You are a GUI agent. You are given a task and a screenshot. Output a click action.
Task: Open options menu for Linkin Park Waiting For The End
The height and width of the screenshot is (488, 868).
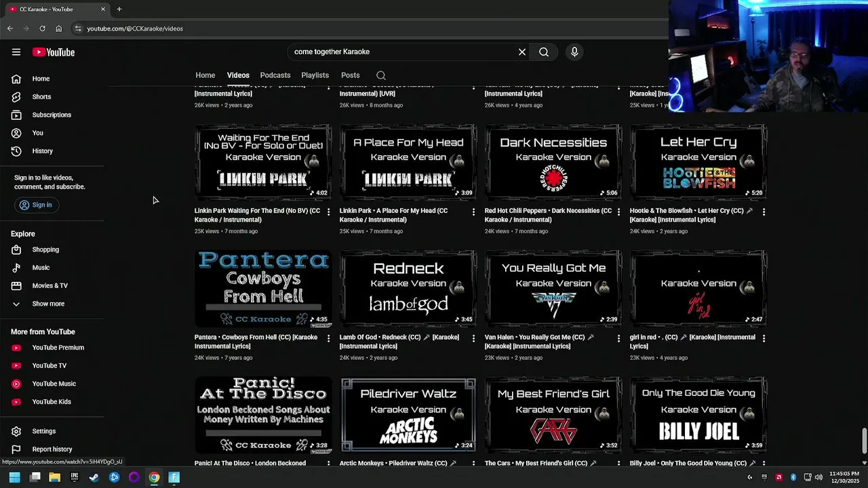click(328, 212)
